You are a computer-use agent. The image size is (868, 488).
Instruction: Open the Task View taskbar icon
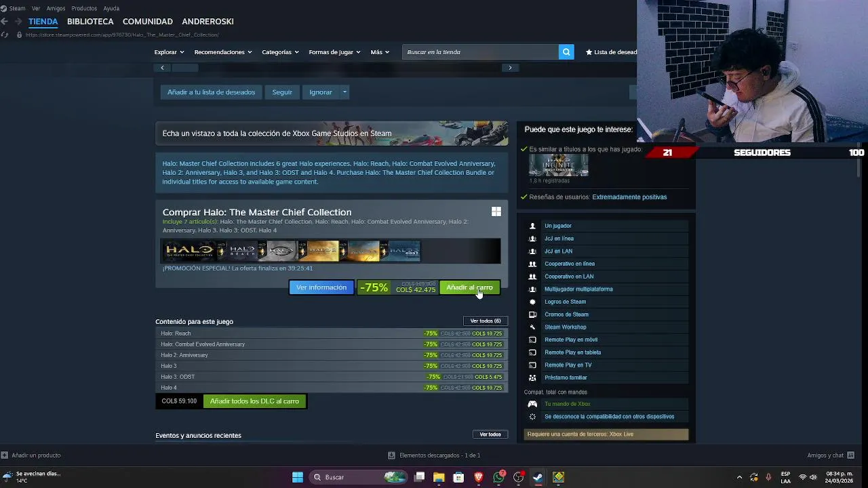click(x=420, y=477)
